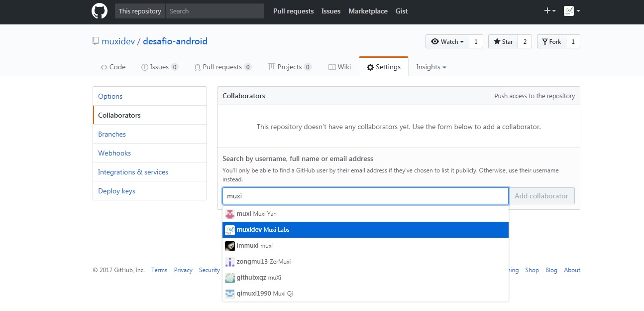
Task: Click the watchers count 1
Action: (x=476, y=42)
